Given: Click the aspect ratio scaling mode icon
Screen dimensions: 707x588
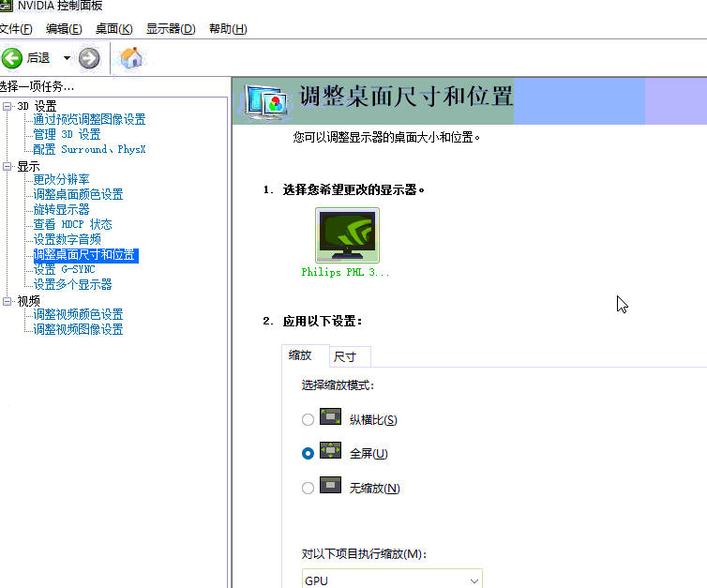Looking at the screenshot, I should [x=331, y=418].
